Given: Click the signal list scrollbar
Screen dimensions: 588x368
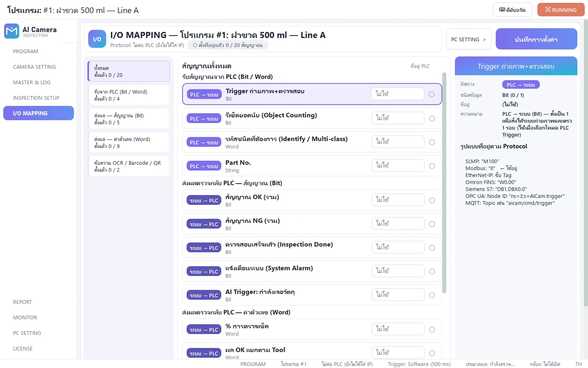Looking at the screenshot, I should tap(444, 183).
